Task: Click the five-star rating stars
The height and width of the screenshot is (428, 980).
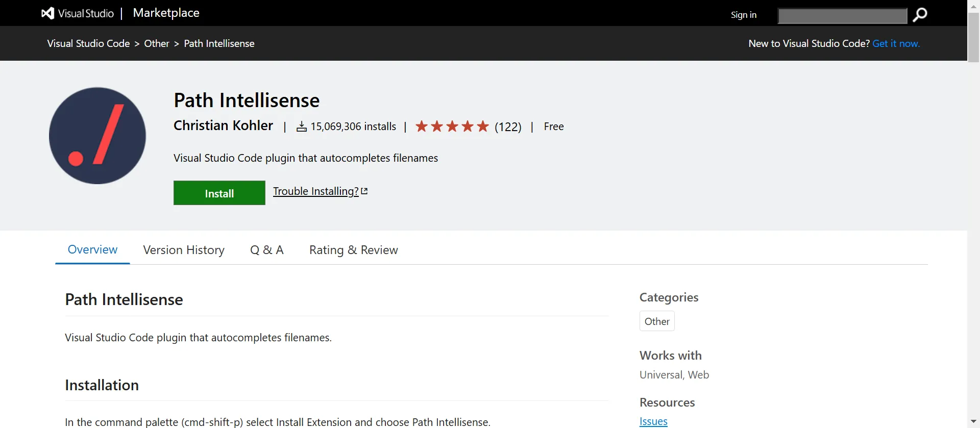Action: [452, 126]
